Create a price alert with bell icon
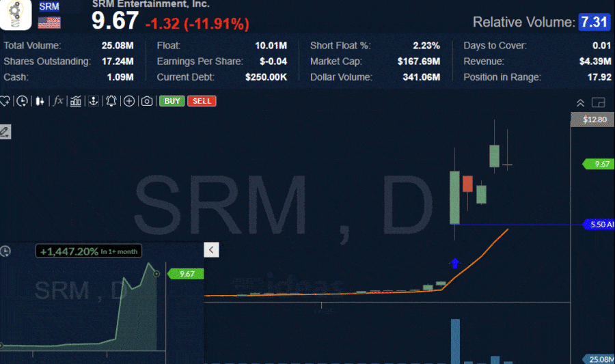The width and height of the screenshot is (615, 364). 111,102
